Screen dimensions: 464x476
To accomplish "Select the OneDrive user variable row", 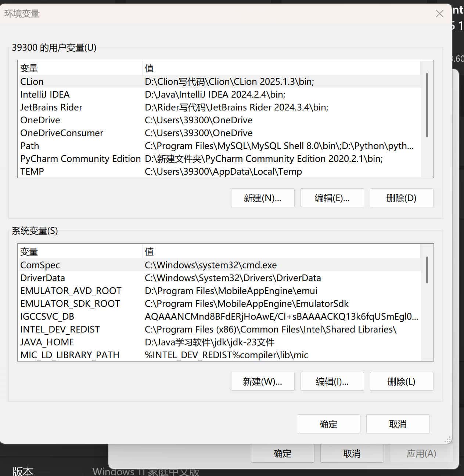I will [x=219, y=120].
